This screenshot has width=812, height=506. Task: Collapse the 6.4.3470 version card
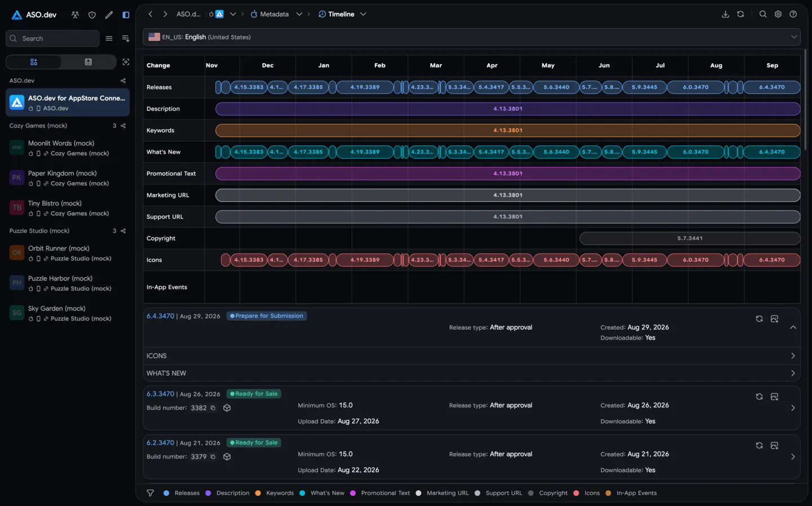point(793,327)
